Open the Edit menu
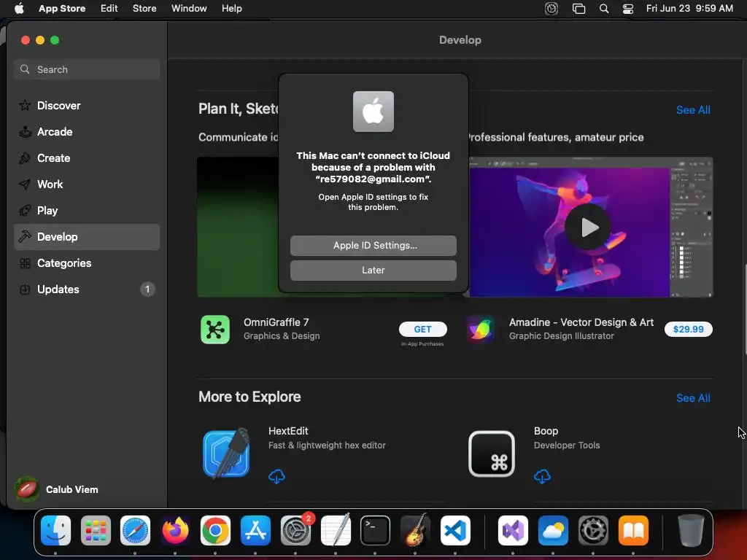This screenshot has width=747, height=560. click(109, 9)
